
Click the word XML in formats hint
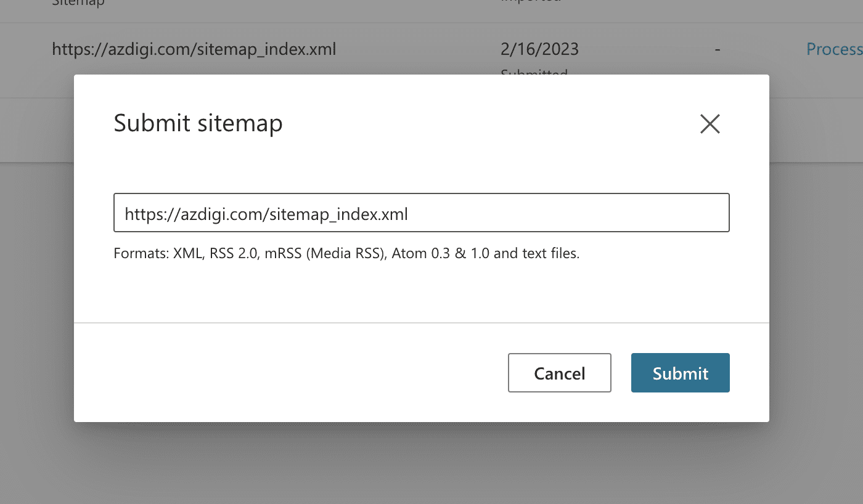click(186, 253)
